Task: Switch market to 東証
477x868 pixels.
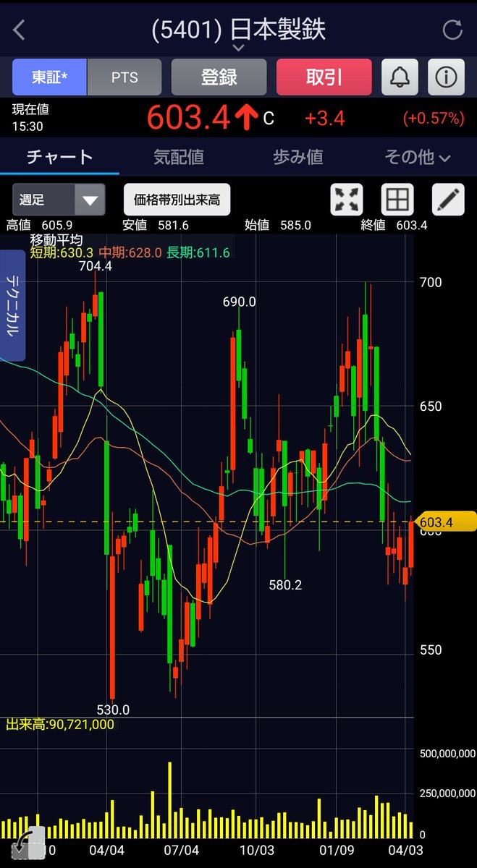Action: coord(49,77)
